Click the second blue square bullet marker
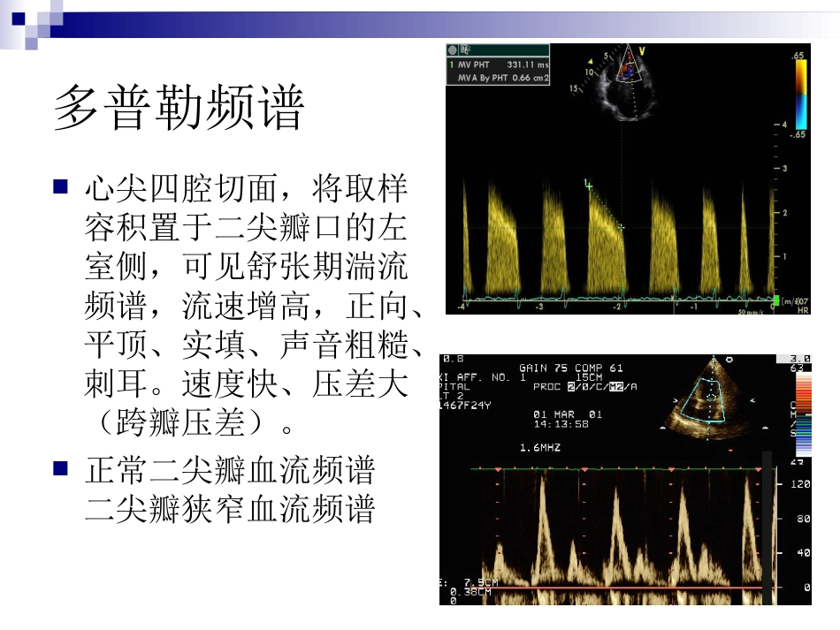840x630 pixels. click(60, 468)
